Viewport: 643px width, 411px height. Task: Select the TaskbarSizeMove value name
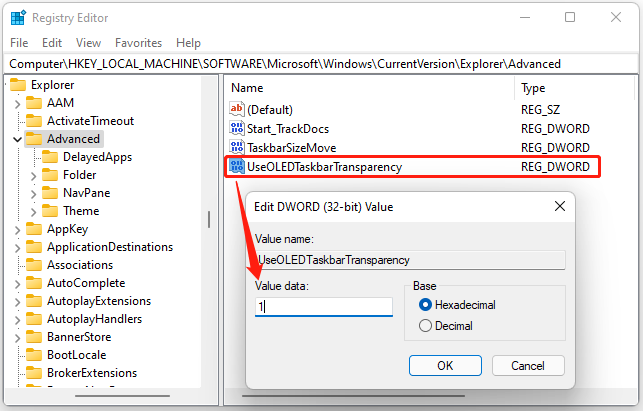292,148
